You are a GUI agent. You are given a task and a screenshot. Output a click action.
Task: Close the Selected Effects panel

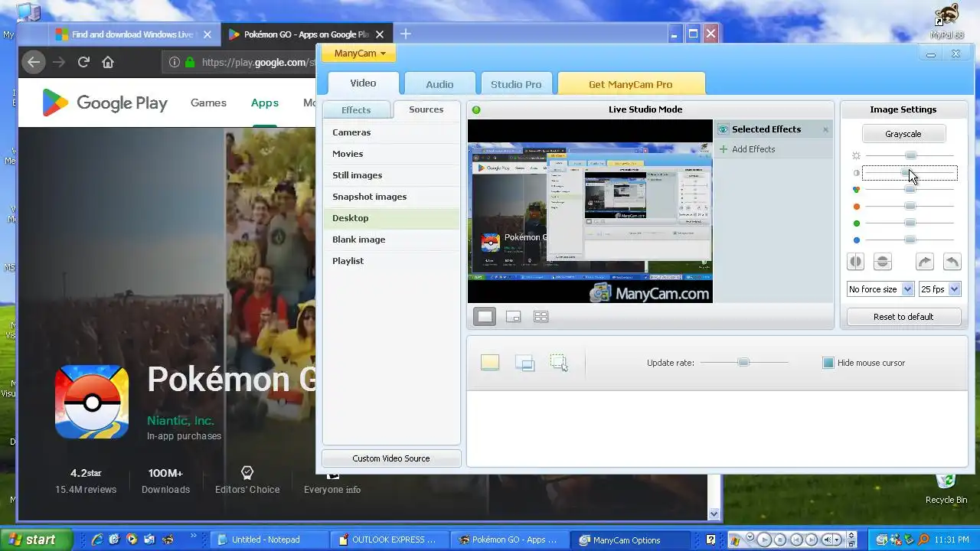[825, 129]
